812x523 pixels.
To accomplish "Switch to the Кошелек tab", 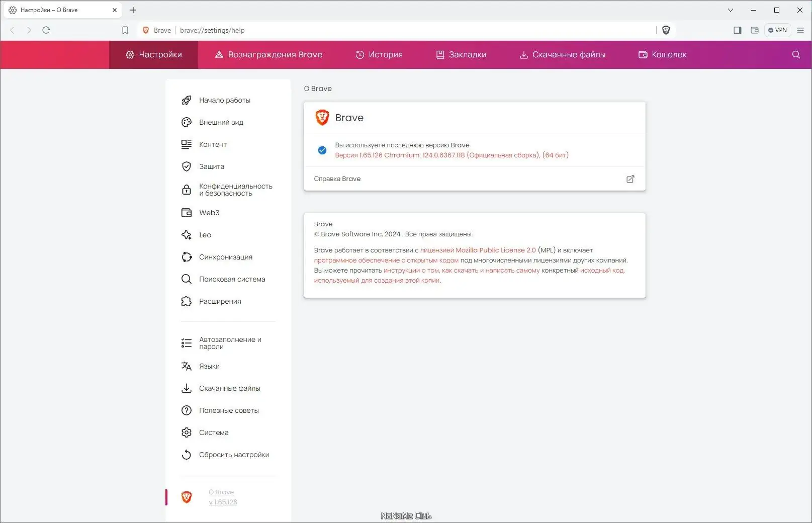I will click(x=663, y=55).
